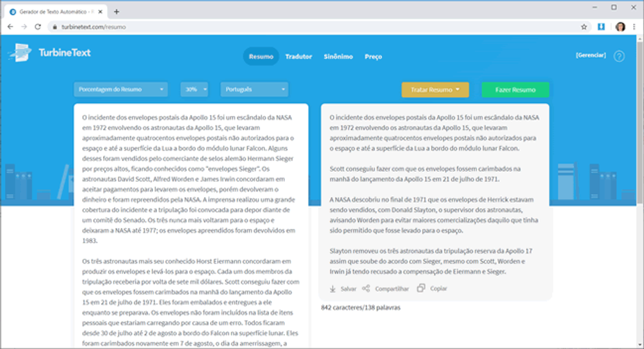Click the TurbineText logo icon
The width and height of the screenshot is (644, 349).
(x=20, y=52)
